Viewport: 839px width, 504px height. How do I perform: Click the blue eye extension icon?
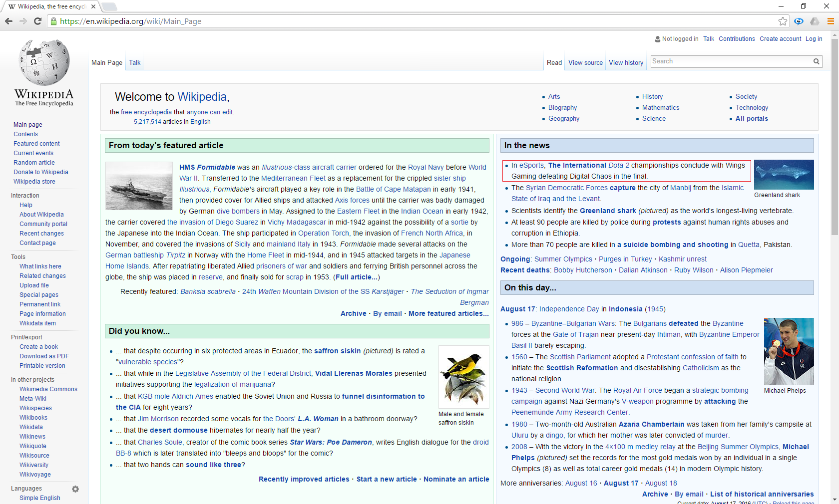[799, 21]
